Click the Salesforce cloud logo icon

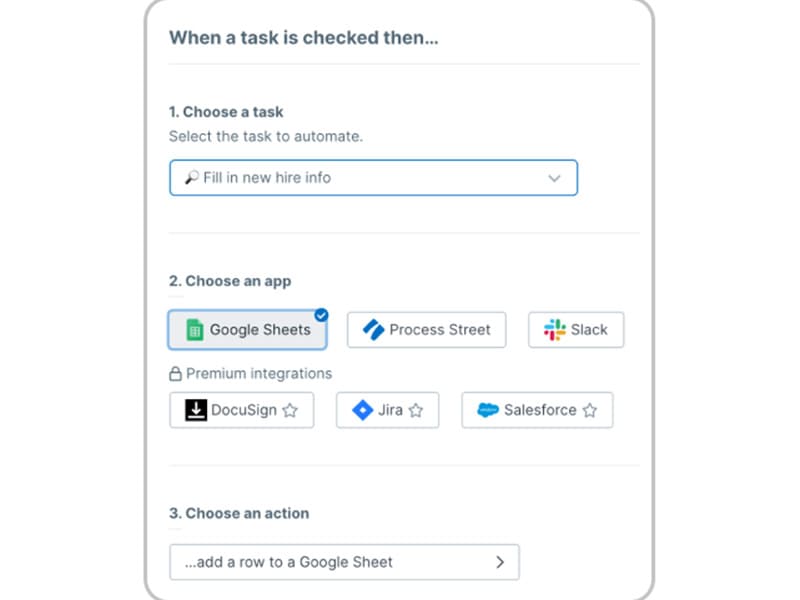pos(487,410)
